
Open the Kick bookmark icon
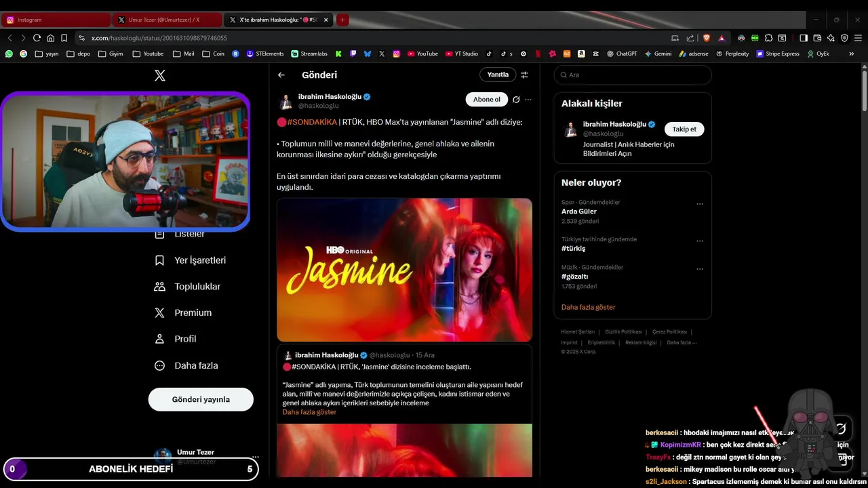pos(338,54)
